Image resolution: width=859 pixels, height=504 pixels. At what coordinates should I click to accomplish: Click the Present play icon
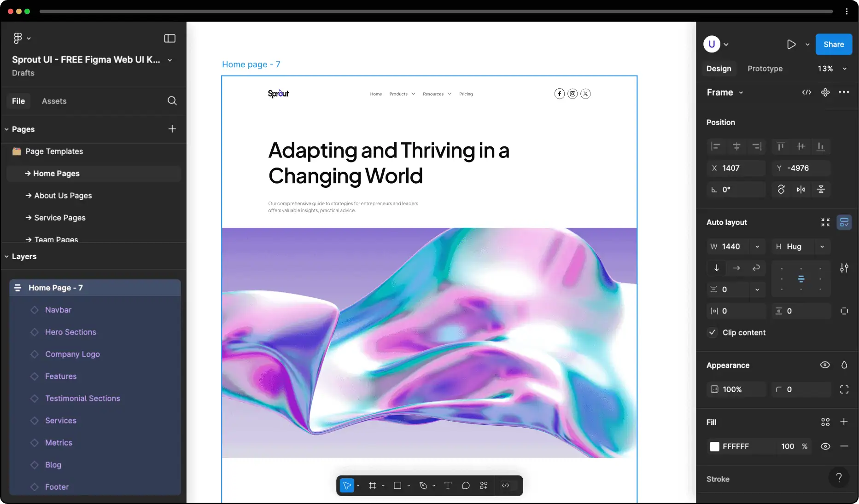tap(791, 45)
